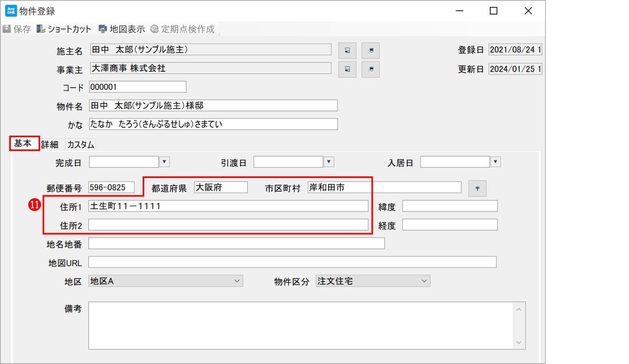Switch to the 詳細 tab
The image size is (629, 364).
tap(50, 145)
